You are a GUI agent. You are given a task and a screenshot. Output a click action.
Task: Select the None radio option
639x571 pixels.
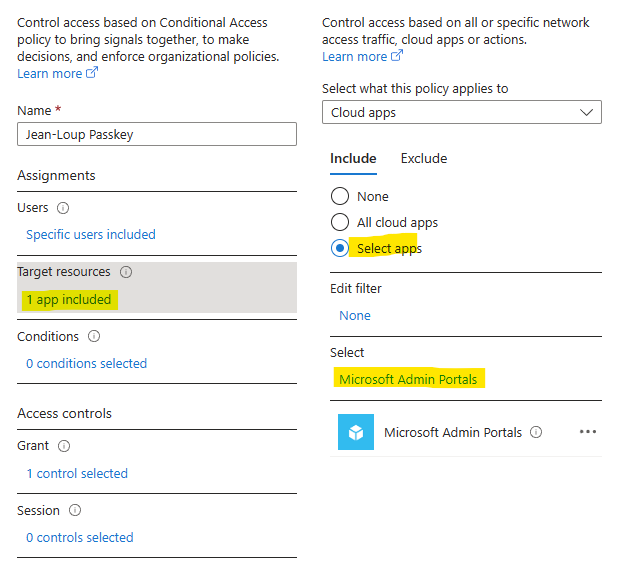[340, 196]
